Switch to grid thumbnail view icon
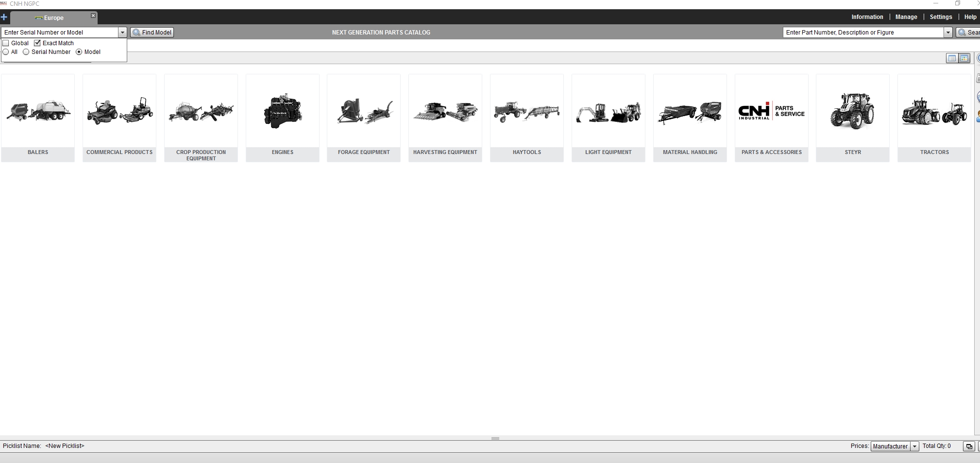This screenshot has height=463, width=980. (964, 58)
